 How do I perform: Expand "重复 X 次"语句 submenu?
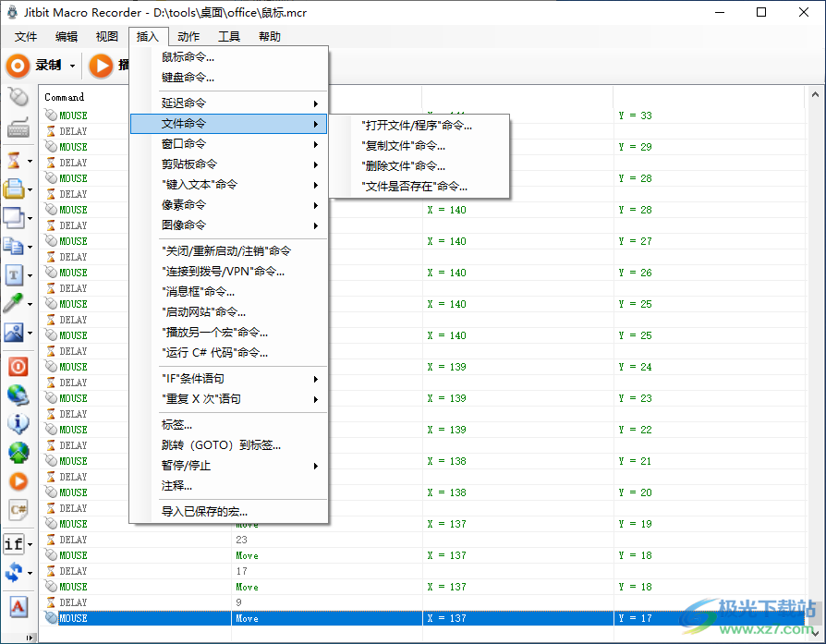coord(228,399)
